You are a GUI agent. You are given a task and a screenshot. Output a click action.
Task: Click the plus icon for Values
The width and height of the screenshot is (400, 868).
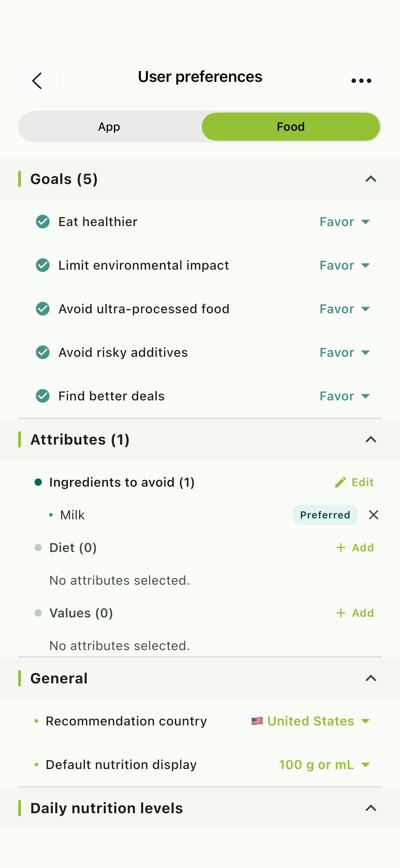click(341, 613)
